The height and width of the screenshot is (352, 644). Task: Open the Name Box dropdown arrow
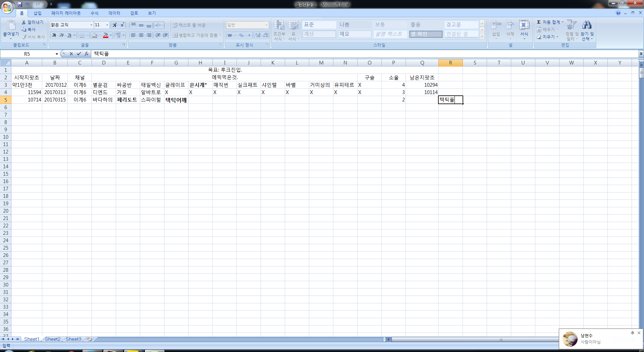coord(57,54)
